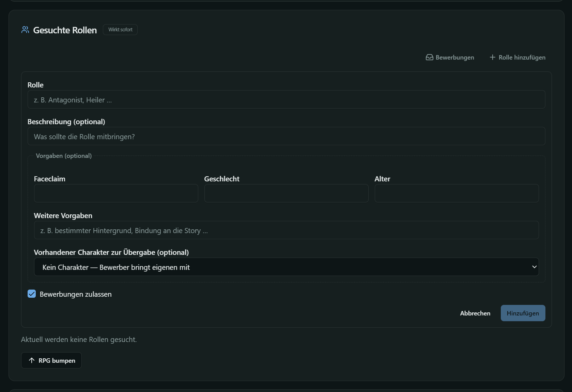Screen dimensions: 572x392
Task: Open the Vorhandener Charakter dropdown
Action: [286, 267]
